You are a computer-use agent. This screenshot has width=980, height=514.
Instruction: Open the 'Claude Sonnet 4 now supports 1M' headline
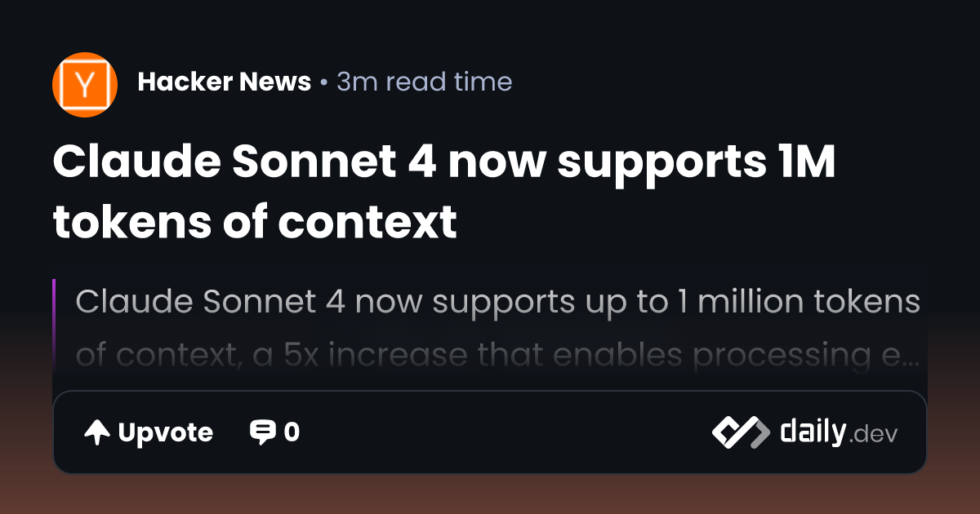[x=444, y=164]
